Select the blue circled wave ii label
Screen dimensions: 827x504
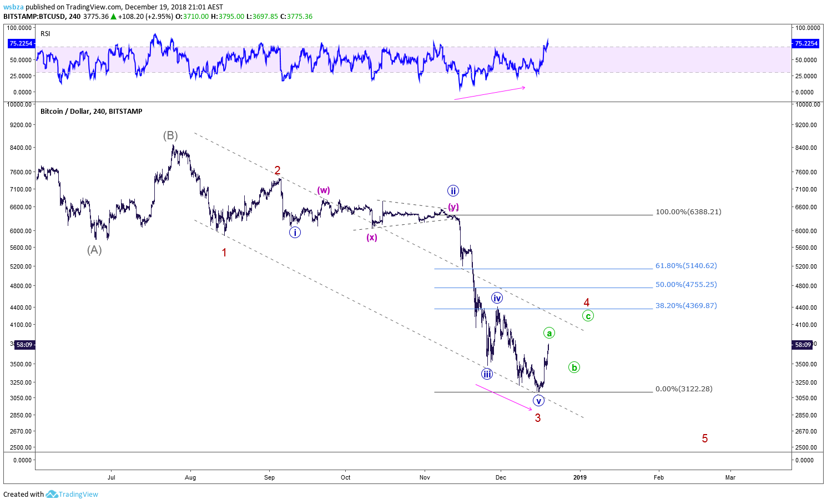click(x=453, y=191)
